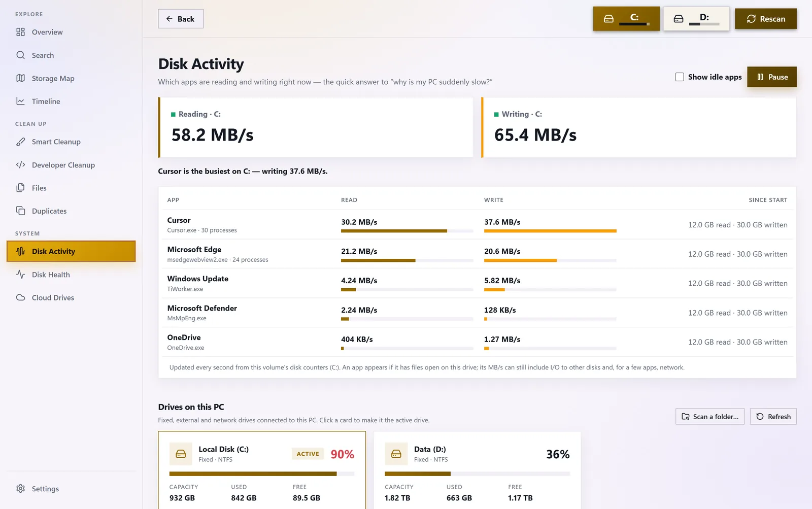Screen dimensions: 812x509
Task: Click the SINCE START column header
Action: coord(768,200)
